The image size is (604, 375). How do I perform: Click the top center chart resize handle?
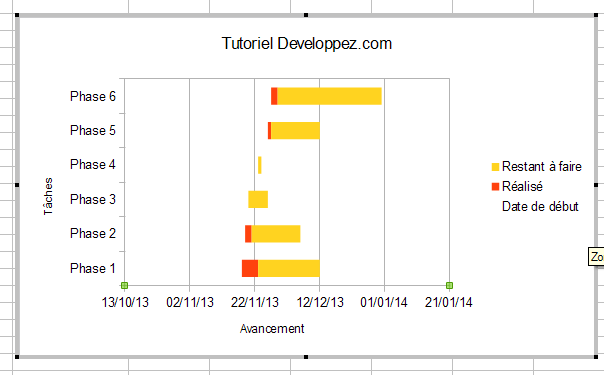(306, 15)
